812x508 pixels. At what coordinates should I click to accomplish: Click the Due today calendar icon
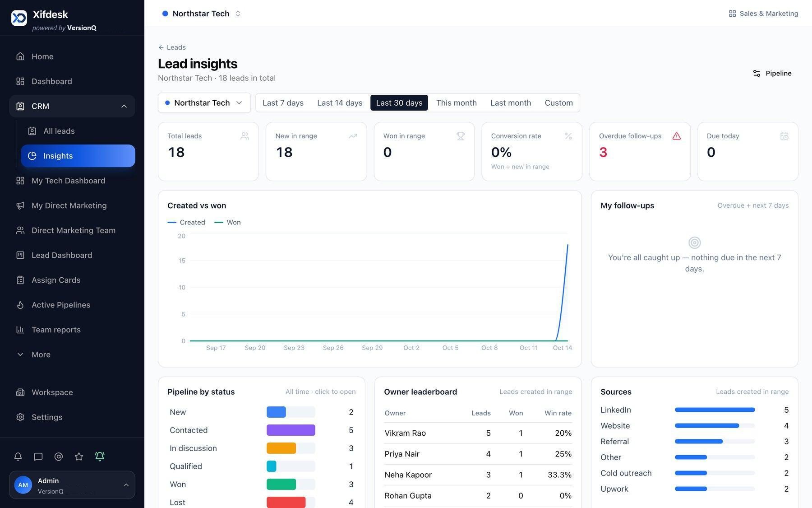click(784, 136)
